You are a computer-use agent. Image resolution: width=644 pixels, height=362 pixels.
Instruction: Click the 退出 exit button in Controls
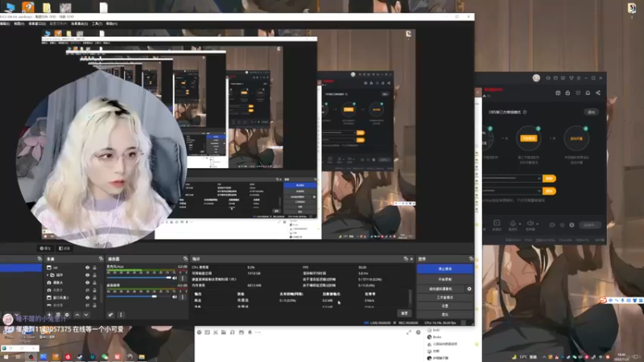click(x=445, y=315)
